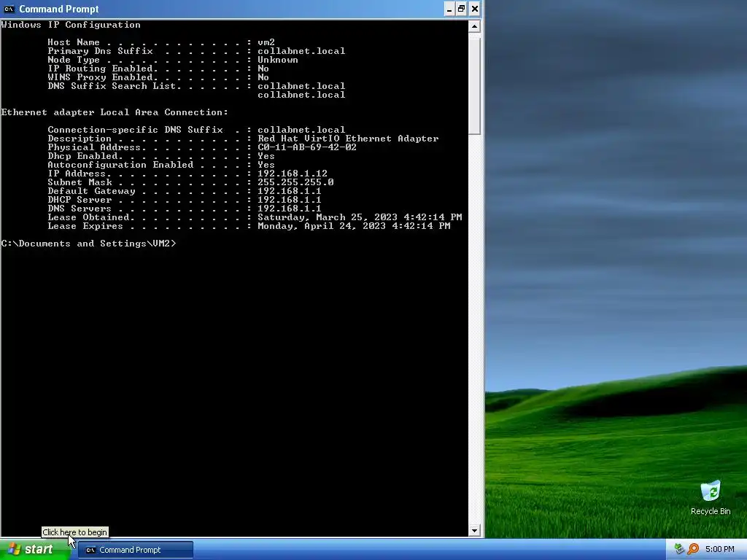747x560 pixels.
Task: Click the Default Gateway value 192.168.1.1
Action: (289, 191)
